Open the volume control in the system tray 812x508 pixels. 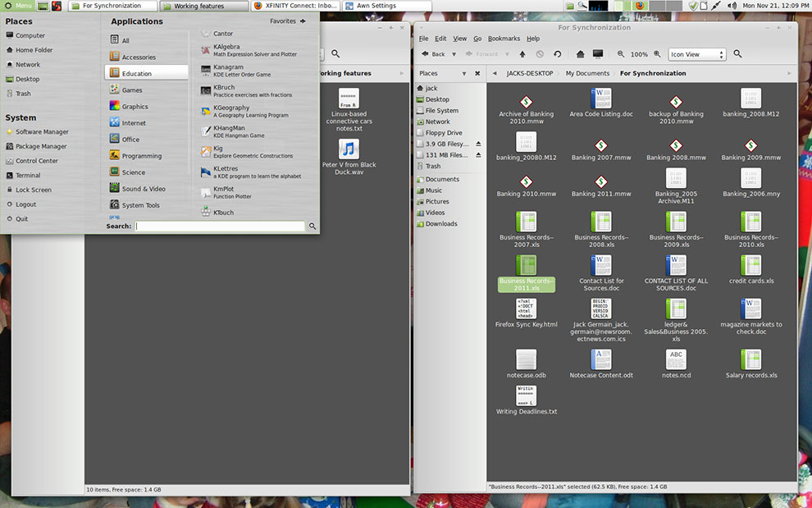(x=732, y=6)
